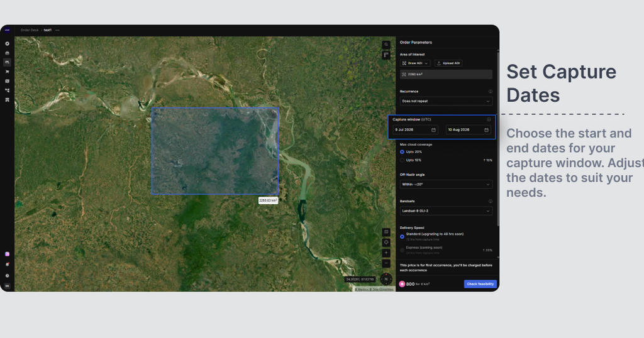The width and height of the screenshot is (644, 338).
Task: Expand the Landsat-9 OLI-2 bandsets dropdown
Action: click(x=446, y=211)
